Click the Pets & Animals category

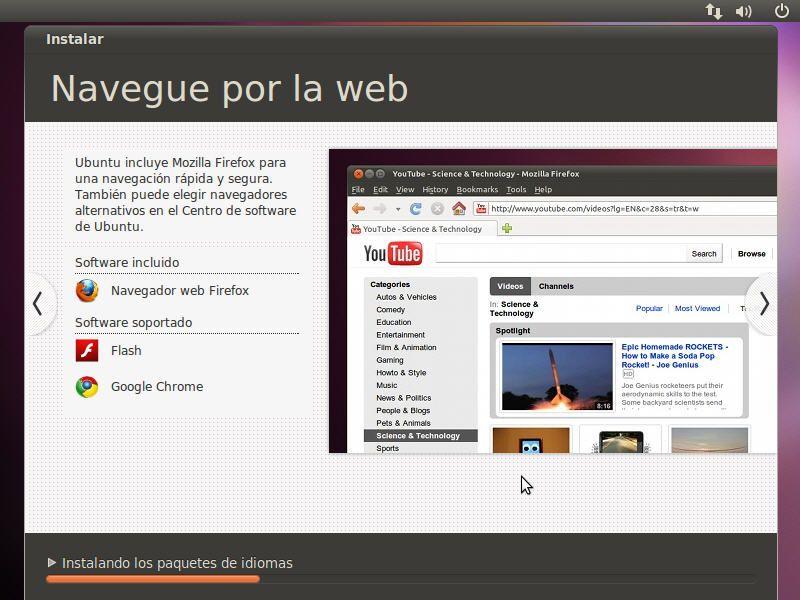(x=403, y=423)
